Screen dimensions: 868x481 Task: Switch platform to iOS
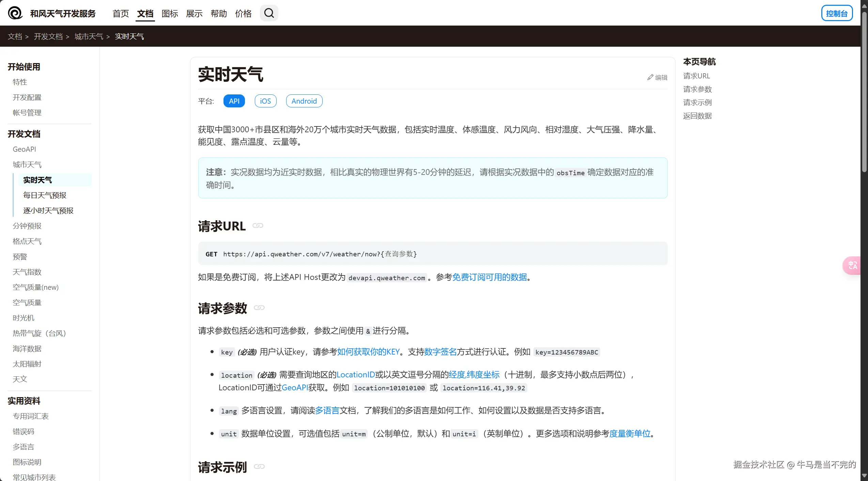click(x=265, y=101)
